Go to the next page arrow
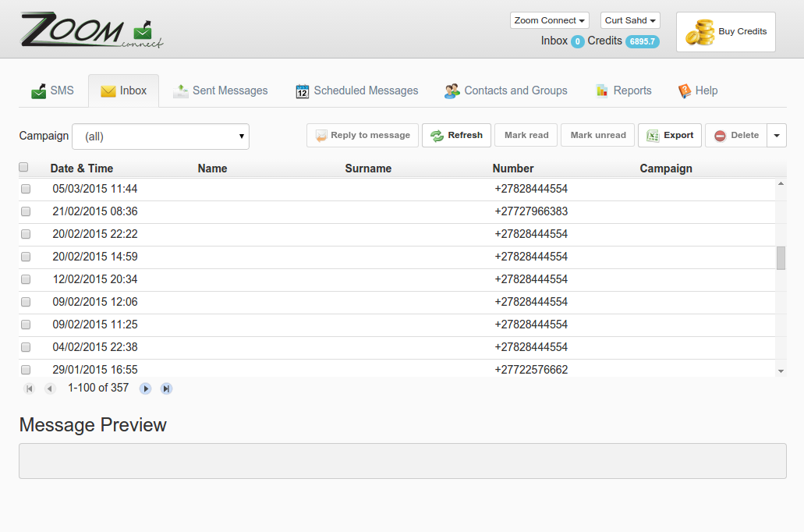The height and width of the screenshot is (532, 804). pos(146,388)
